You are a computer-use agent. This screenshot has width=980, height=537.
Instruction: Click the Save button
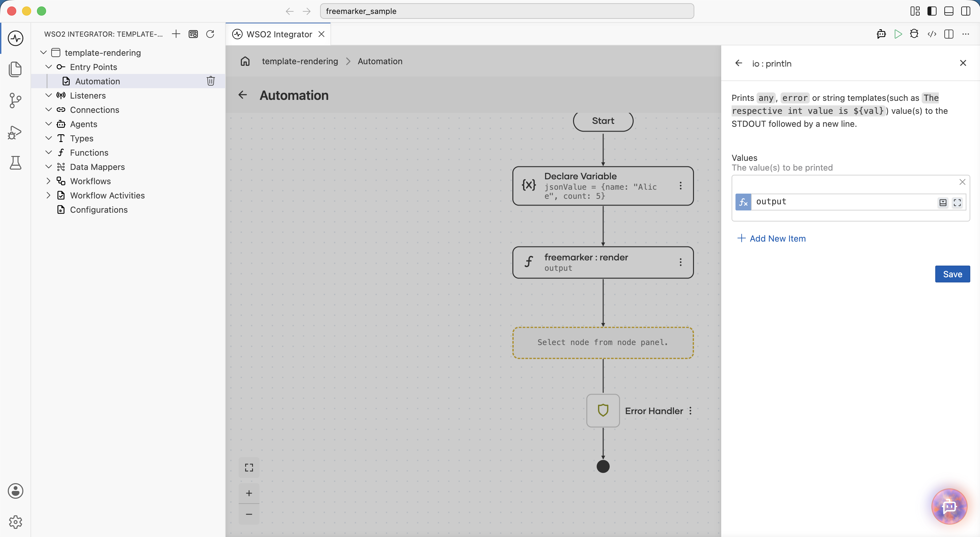coord(952,274)
